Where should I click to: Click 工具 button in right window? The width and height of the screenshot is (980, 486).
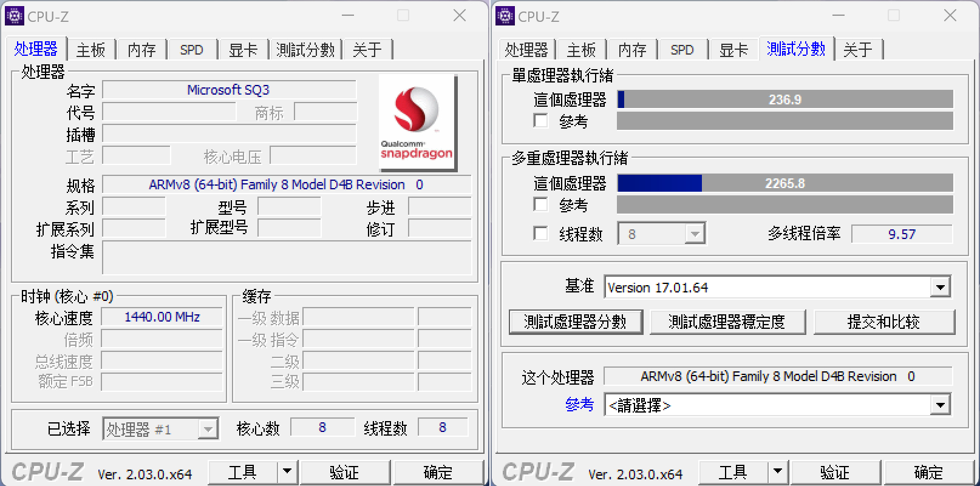[x=733, y=471]
